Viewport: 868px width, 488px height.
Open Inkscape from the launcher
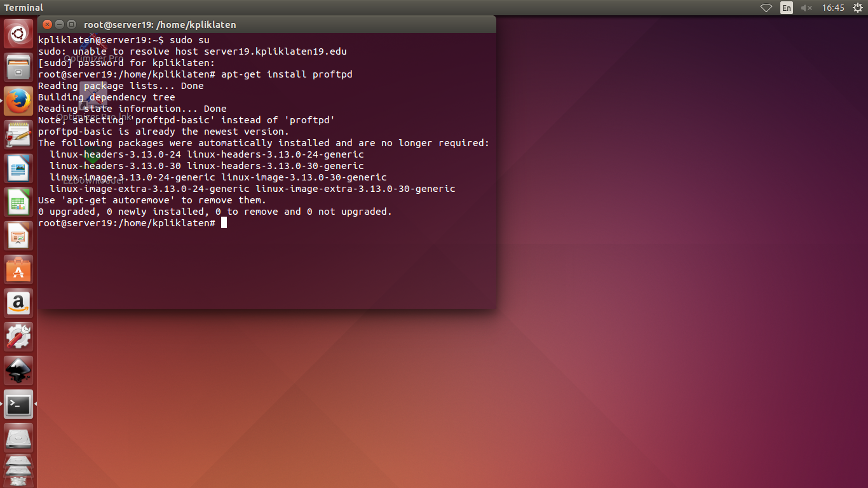click(18, 370)
